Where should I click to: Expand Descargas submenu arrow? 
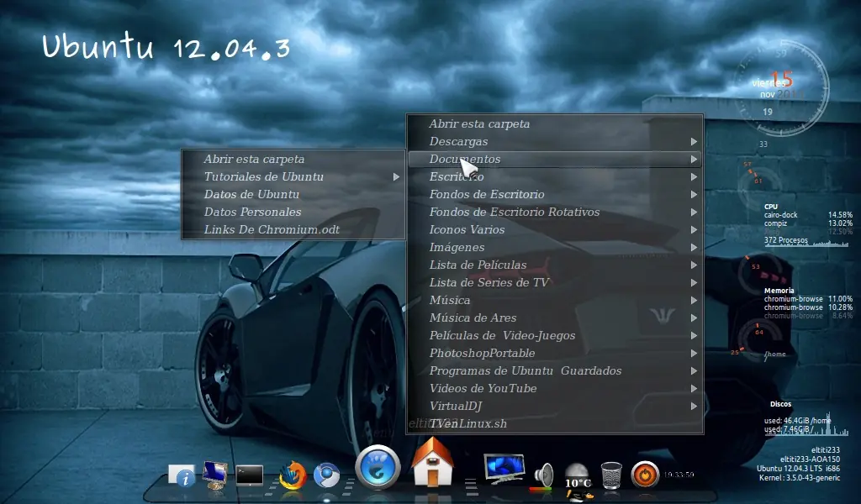694,142
